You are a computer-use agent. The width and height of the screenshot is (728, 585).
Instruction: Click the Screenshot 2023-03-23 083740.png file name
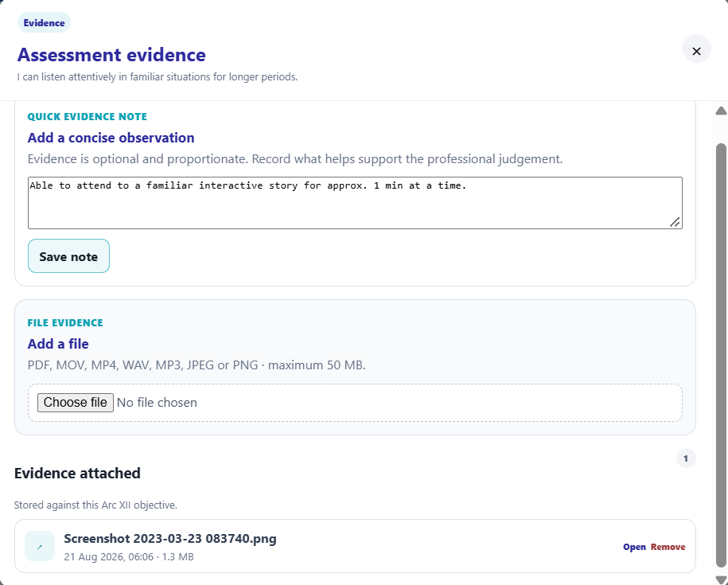pyautogui.click(x=170, y=539)
